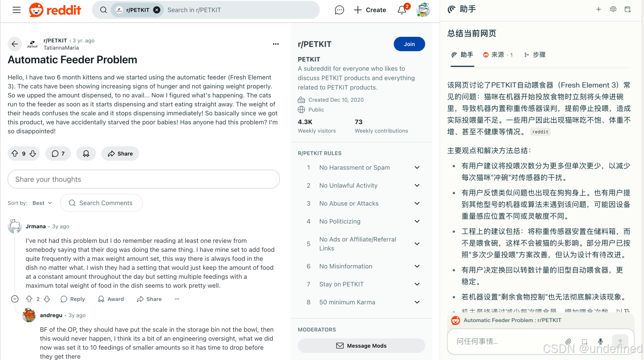
Task: Click the assistant logo in panel header
Action: click(451, 9)
